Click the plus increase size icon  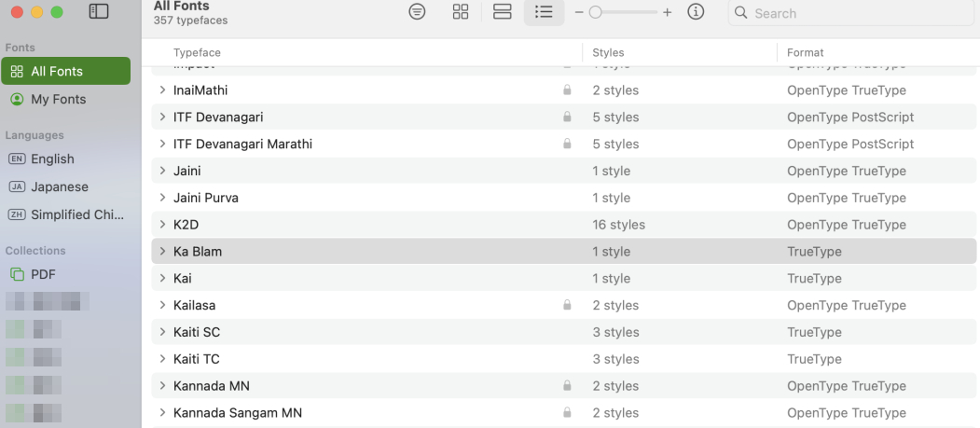[x=667, y=12]
